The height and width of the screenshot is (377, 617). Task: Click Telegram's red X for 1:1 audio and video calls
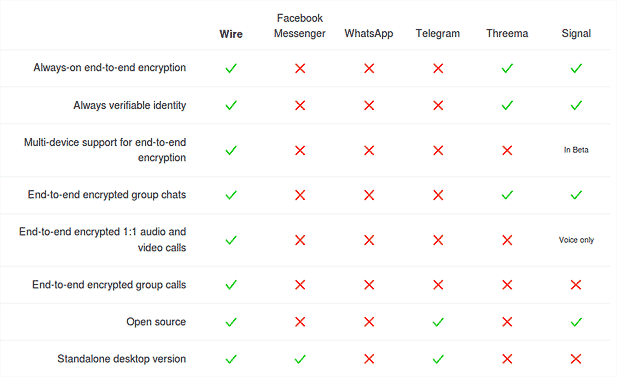click(438, 240)
